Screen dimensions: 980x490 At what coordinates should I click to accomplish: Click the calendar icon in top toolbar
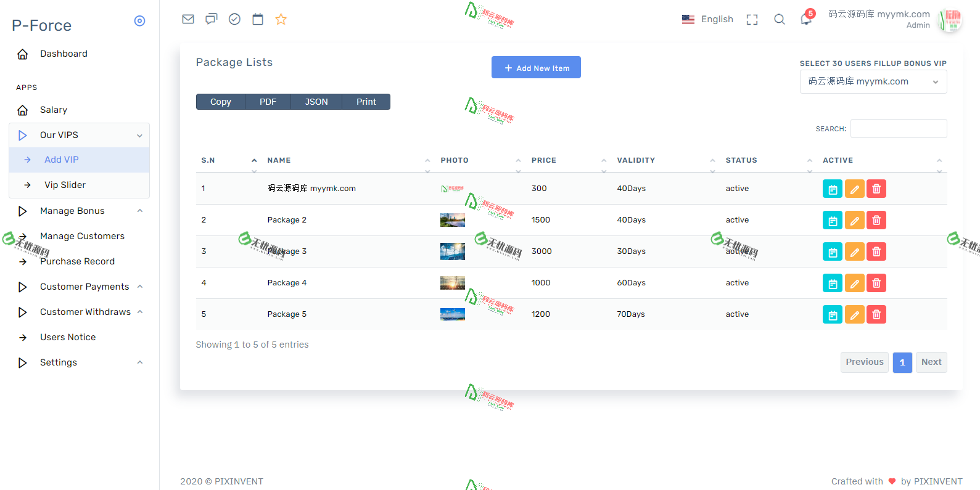click(x=258, y=19)
